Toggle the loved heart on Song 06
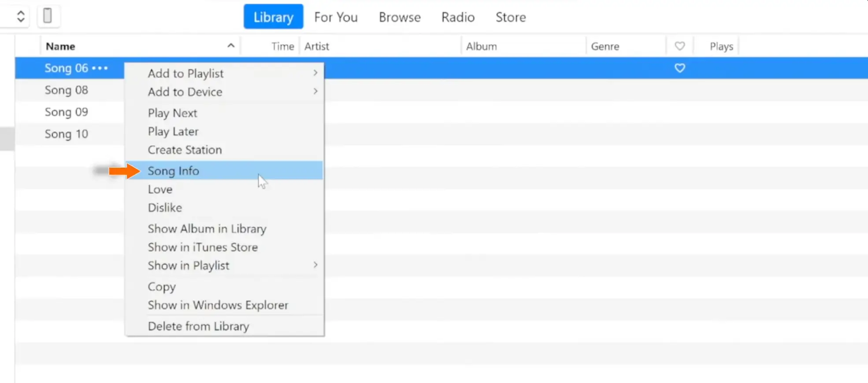The height and width of the screenshot is (383, 868). [680, 68]
